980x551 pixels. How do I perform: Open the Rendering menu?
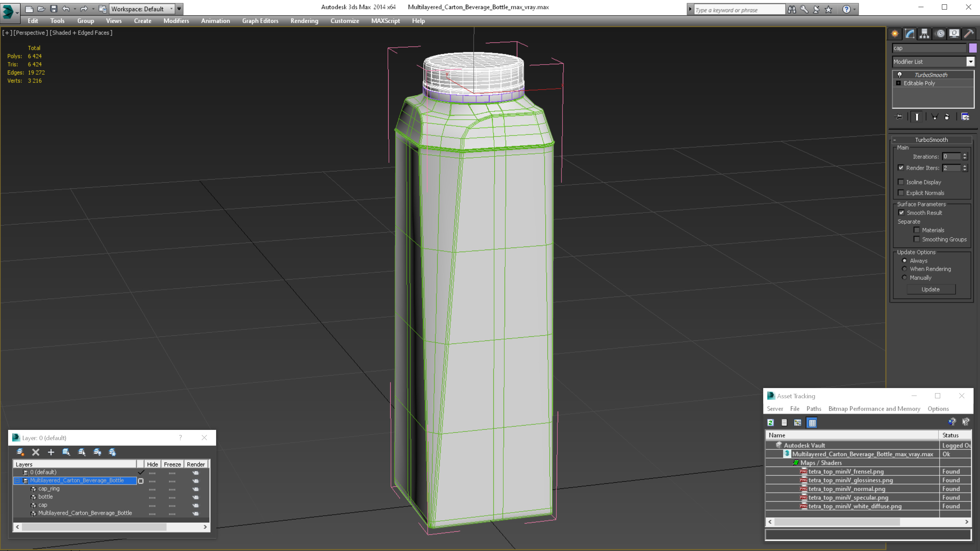(x=304, y=21)
